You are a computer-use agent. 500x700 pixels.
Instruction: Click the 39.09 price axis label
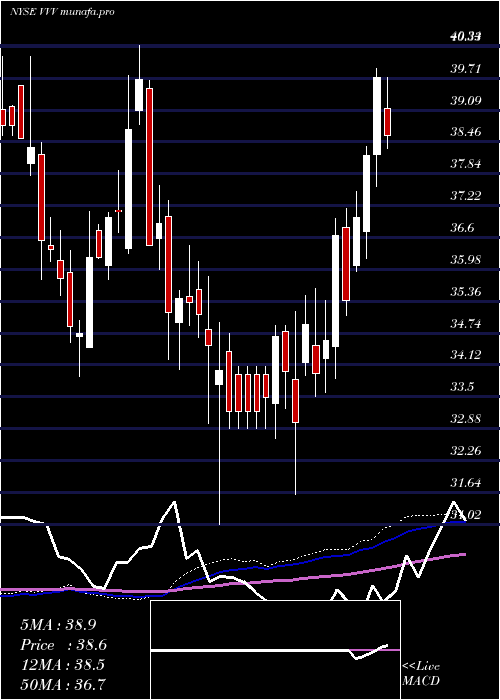pos(465,100)
